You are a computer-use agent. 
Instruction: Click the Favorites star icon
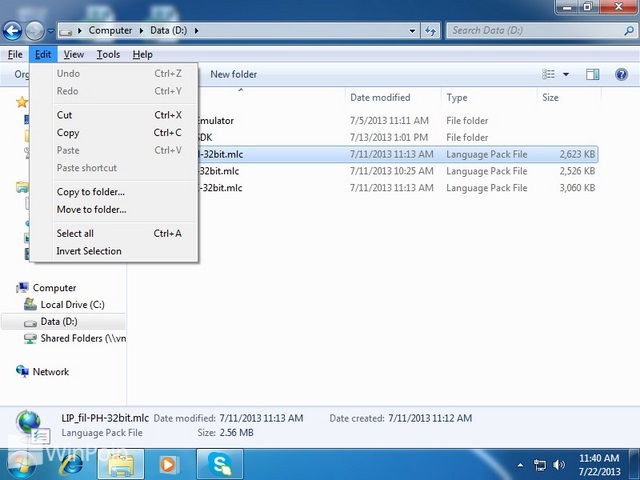click(x=22, y=102)
